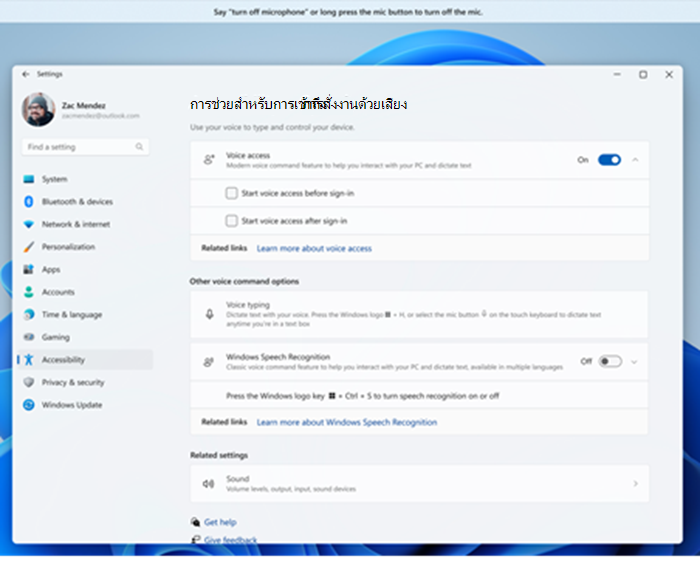700x562 pixels.
Task: Click the Get help icon
Action: pos(195,522)
